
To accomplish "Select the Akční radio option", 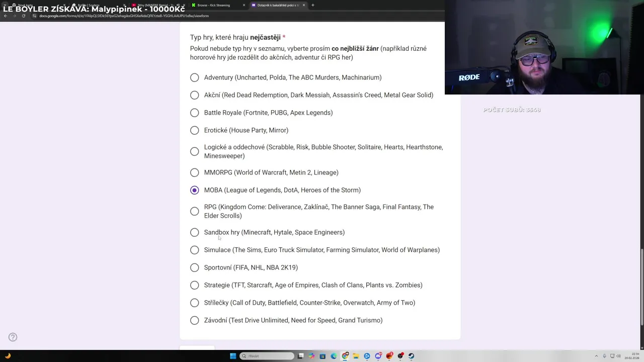I will 195,95.
